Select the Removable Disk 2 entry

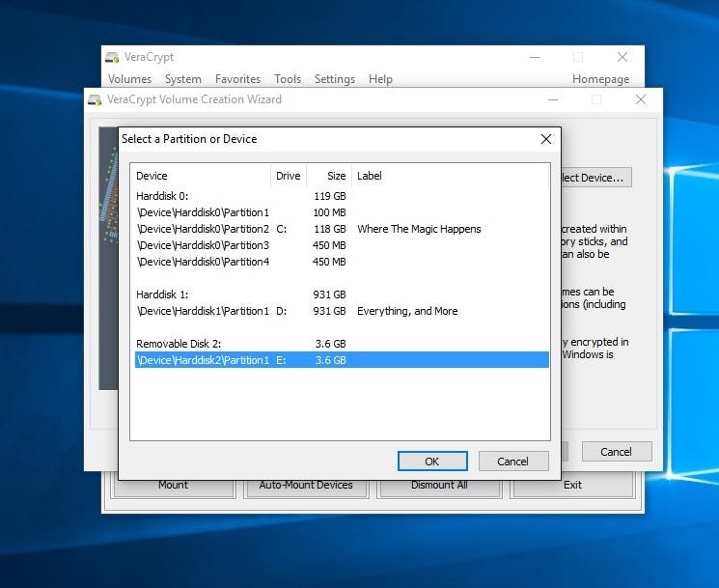179,344
